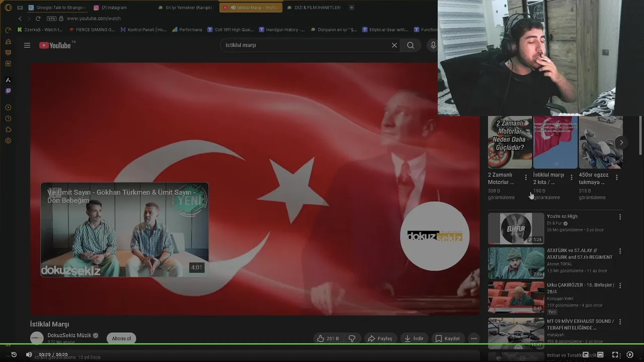Open History clock icon in sidebar
The image size is (644, 362).
pos(8,119)
